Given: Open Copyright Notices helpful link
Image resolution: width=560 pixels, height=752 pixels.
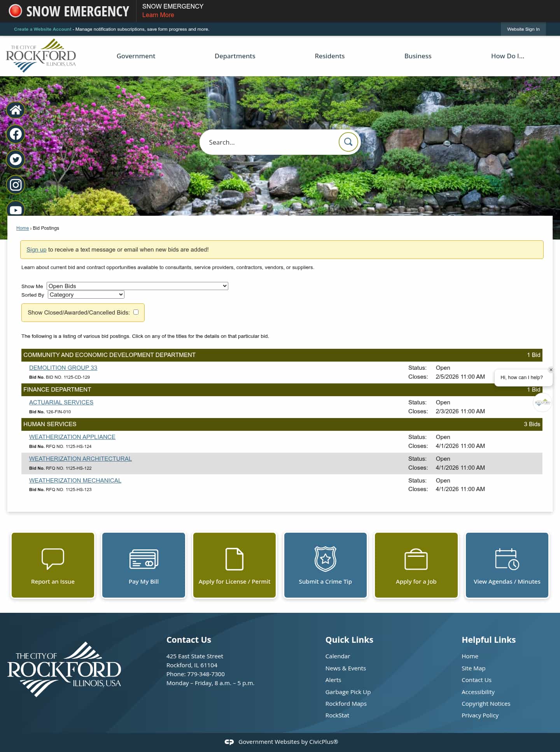Looking at the screenshot, I should pyautogui.click(x=486, y=704).
